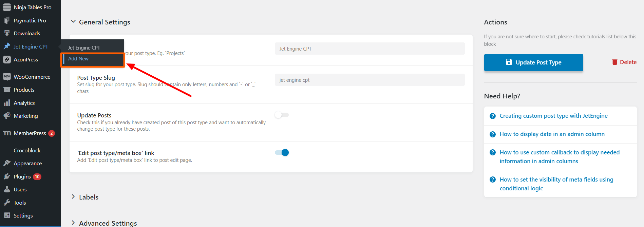Click the Actions heading text
Viewport: 644px width, 227px height.
coord(495,22)
